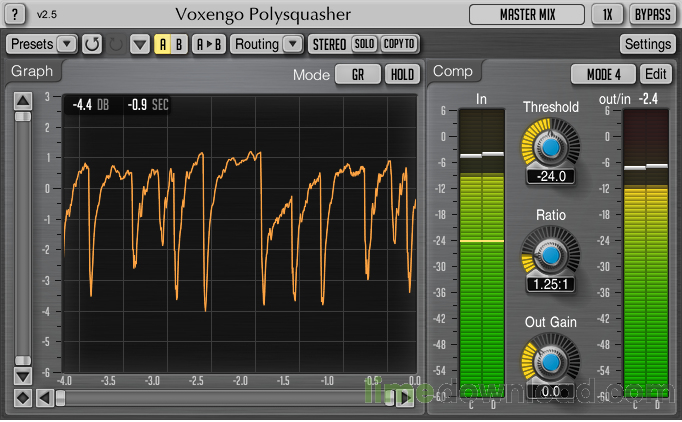Switch to state B slot

179,44
